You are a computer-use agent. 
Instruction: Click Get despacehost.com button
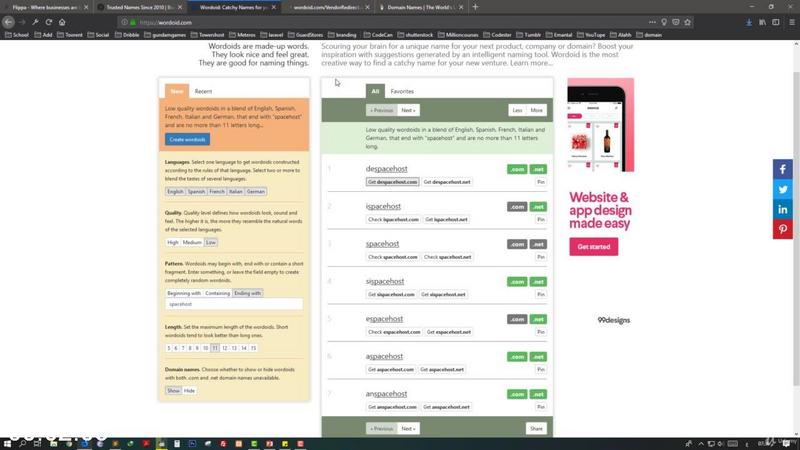392,182
